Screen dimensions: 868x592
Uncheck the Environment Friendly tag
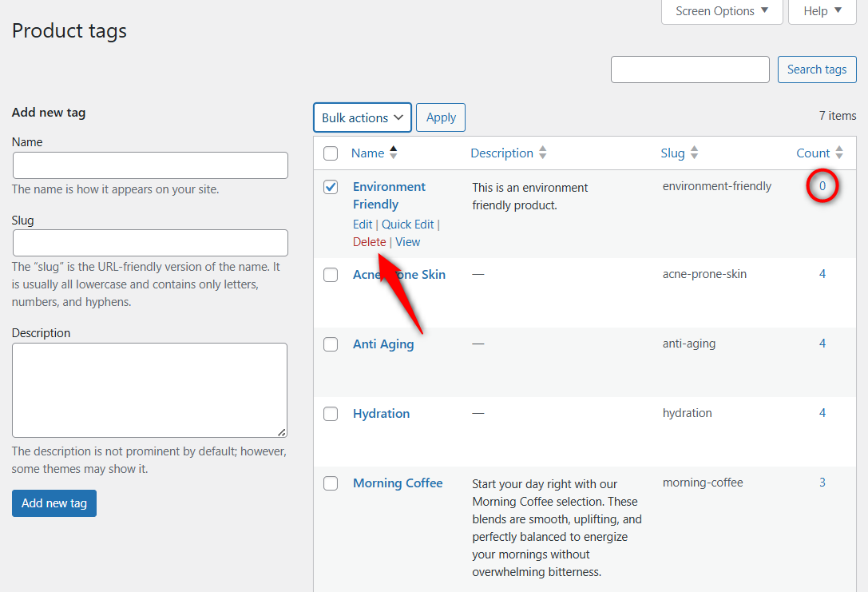click(x=331, y=187)
